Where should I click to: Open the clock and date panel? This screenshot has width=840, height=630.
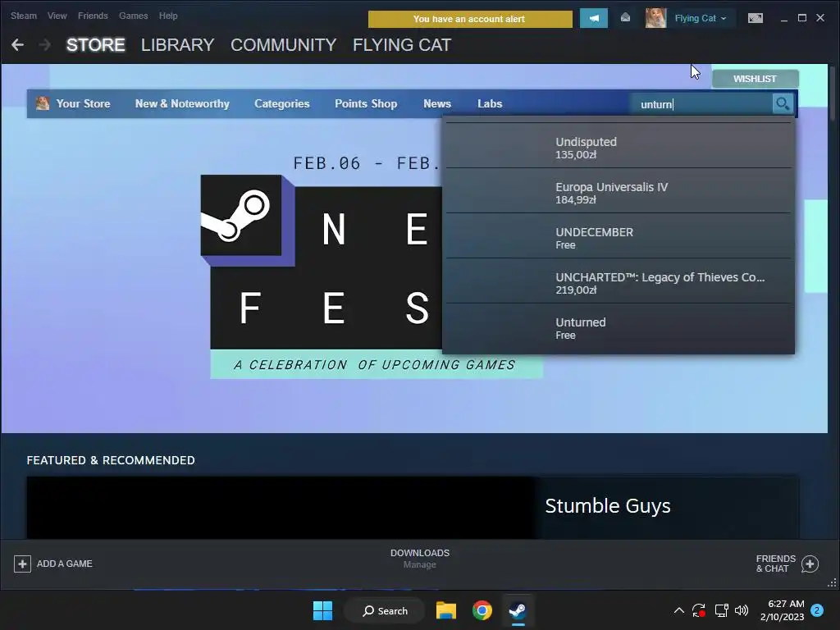coord(782,610)
